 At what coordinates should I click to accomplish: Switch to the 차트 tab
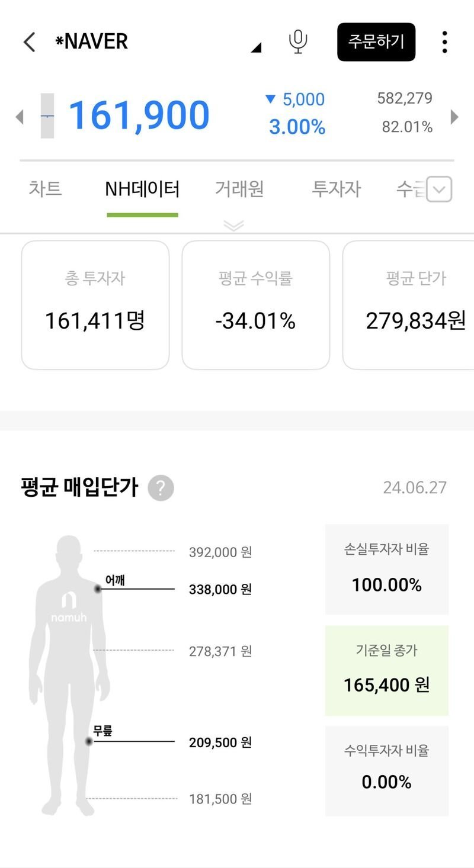(x=45, y=189)
